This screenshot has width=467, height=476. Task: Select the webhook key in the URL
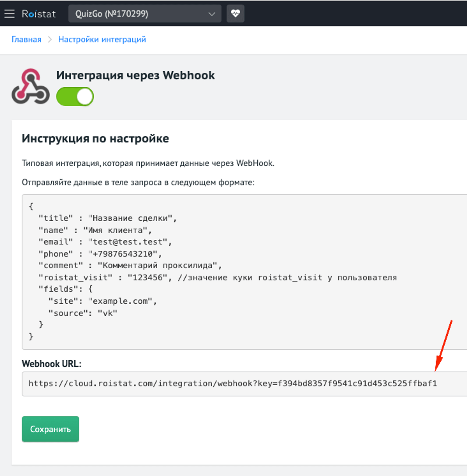click(x=358, y=384)
